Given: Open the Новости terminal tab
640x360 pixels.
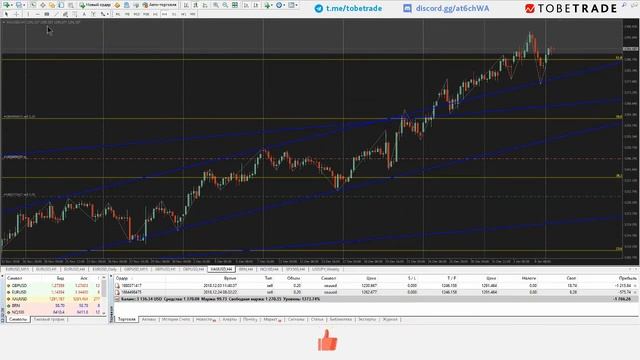Looking at the screenshot, I should point(205,319).
